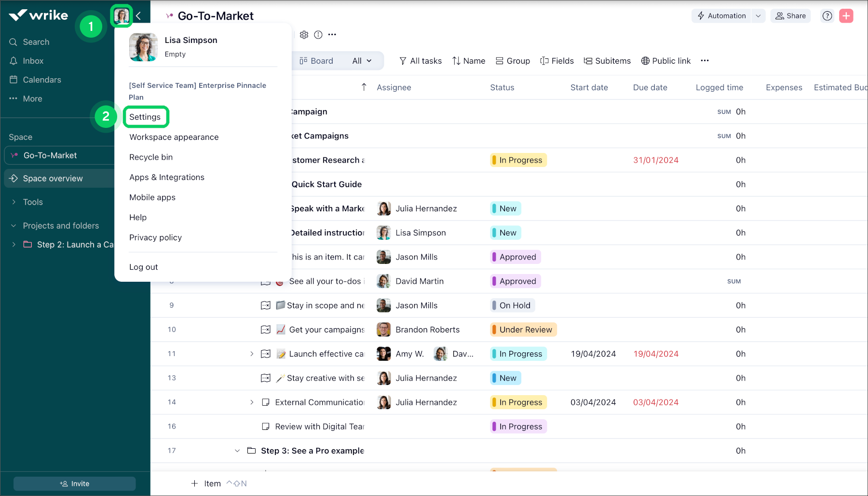Open the Inbox from the sidebar
The height and width of the screenshot is (496, 868).
(x=33, y=60)
